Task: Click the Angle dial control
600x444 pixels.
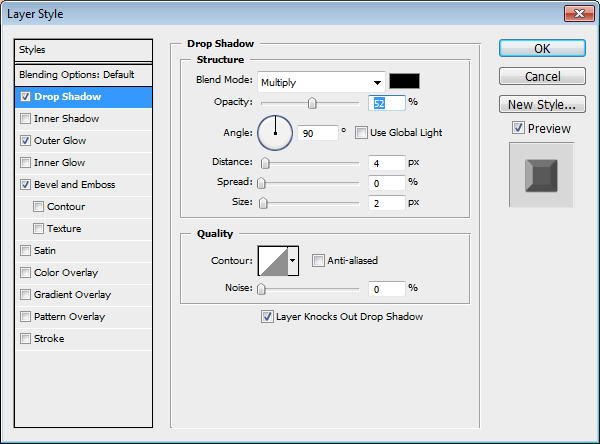Action: (x=275, y=133)
